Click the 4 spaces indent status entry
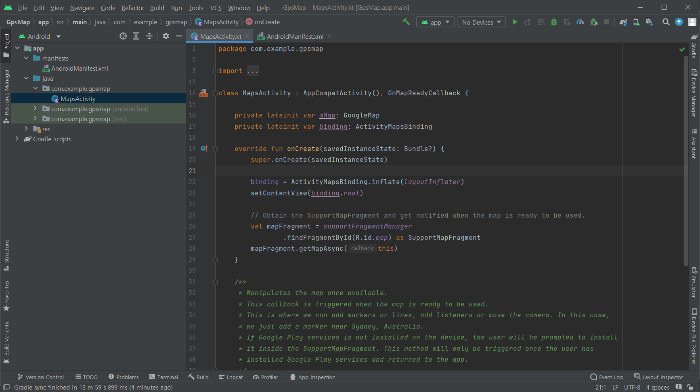700x392 pixels. point(658,388)
